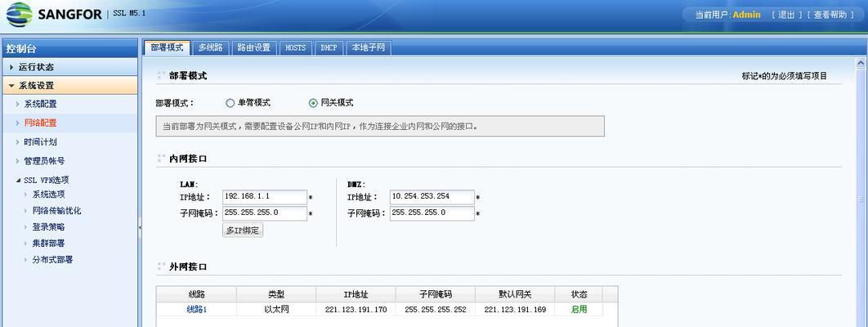Open 时间计划 in the sidebar

[40, 142]
